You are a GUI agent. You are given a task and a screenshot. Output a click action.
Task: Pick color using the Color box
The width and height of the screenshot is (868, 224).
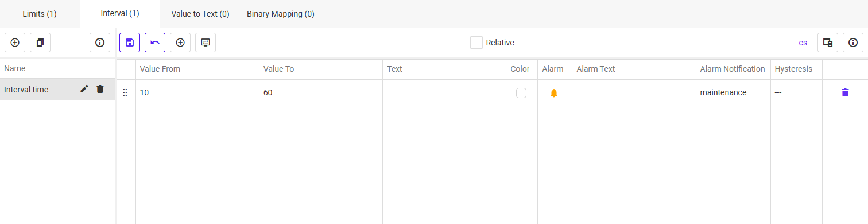tap(521, 93)
